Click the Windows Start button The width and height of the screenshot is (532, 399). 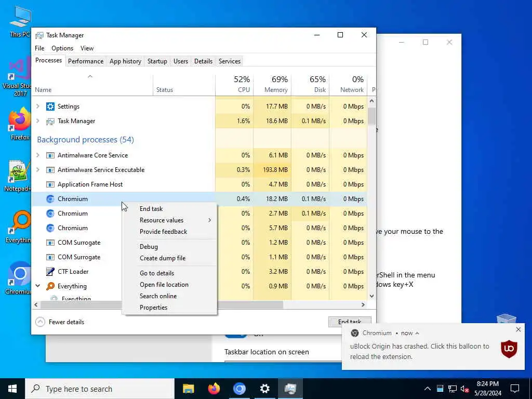[12, 389]
